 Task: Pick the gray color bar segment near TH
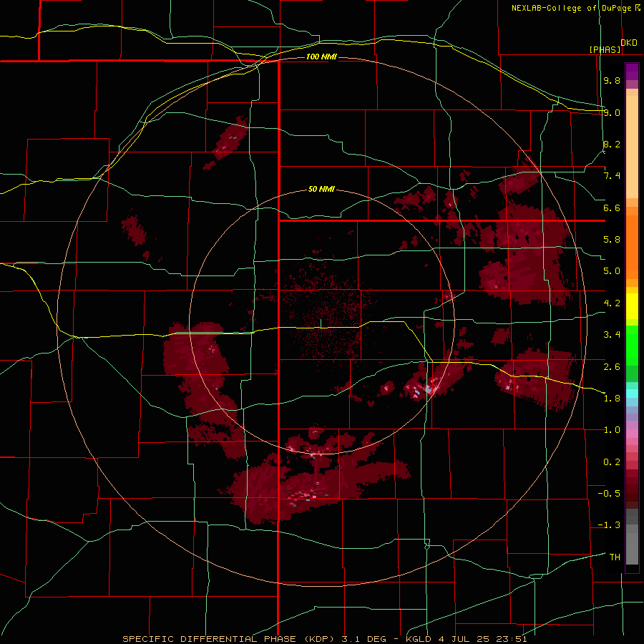[632, 549]
